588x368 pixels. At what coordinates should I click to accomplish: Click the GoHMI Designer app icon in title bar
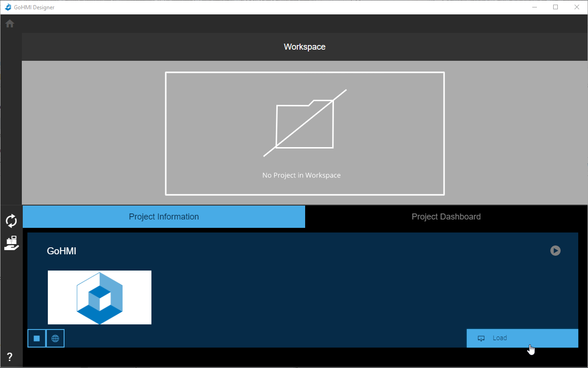coord(8,7)
